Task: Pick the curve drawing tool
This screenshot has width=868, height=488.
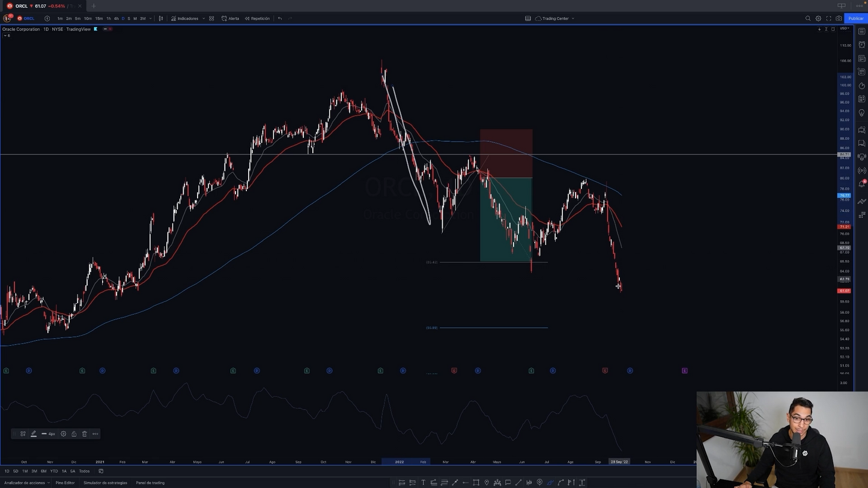Action: (560, 483)
